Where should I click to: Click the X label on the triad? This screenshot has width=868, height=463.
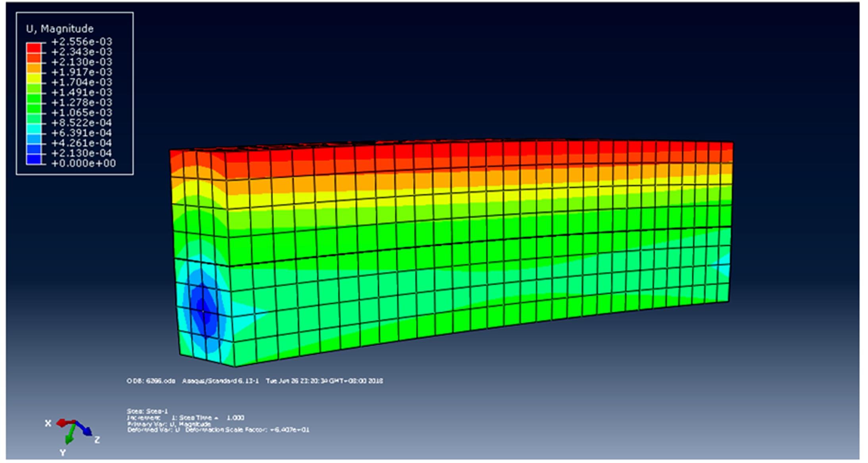tap(48, 423)
